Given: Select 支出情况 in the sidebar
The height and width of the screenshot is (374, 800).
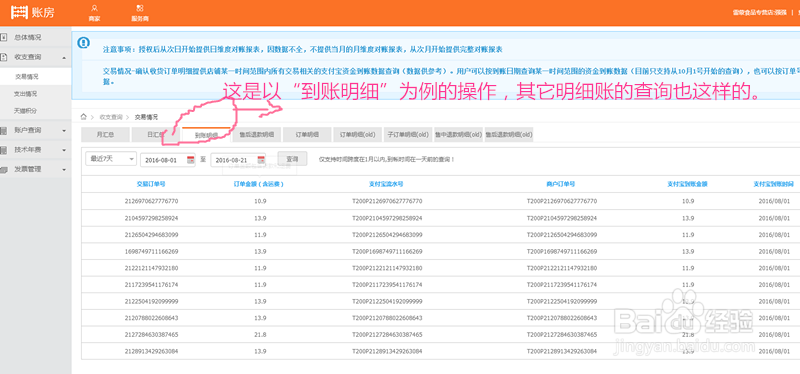Looking at the screenshot, I should (26, 94).
